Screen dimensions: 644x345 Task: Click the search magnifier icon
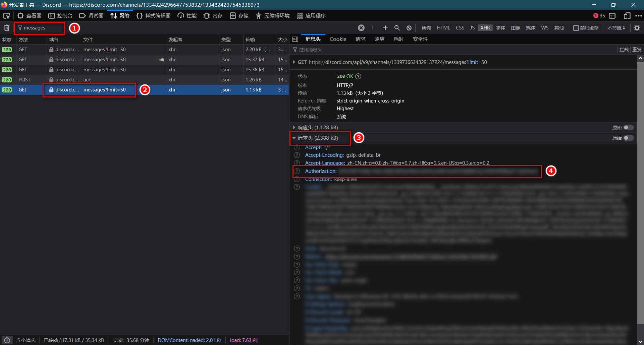[397, 28]
